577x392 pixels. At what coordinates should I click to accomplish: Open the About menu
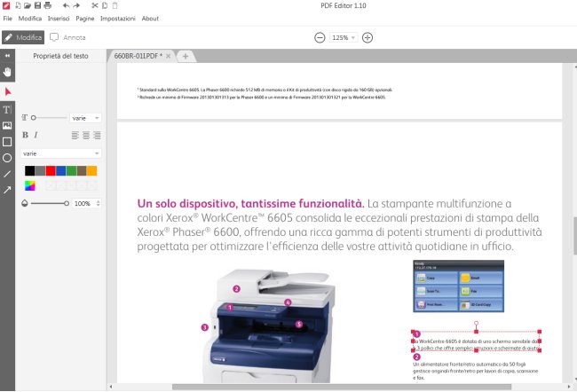point(150,19)
